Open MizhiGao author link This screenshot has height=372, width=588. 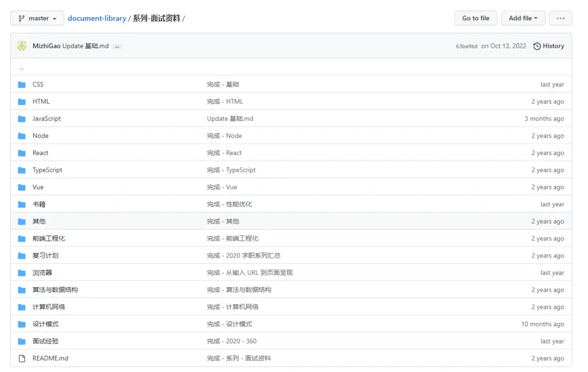47,46
